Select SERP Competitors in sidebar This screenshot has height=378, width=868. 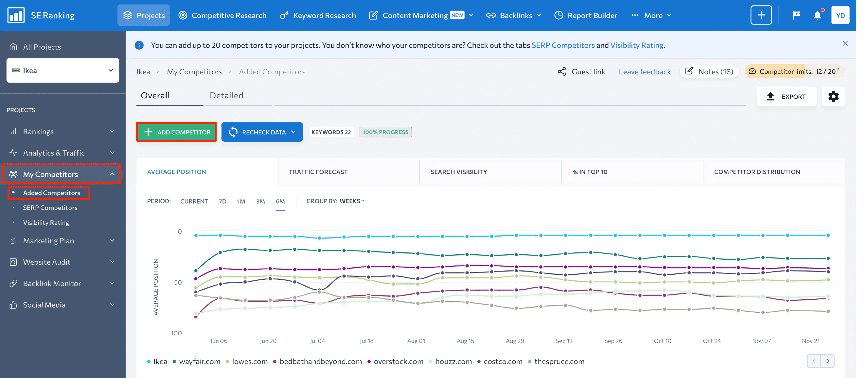pyautogui.click(x=50, y=208)
